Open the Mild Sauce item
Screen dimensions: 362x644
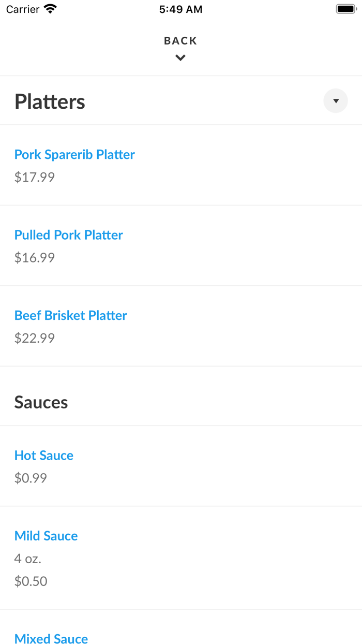point(46,535)
